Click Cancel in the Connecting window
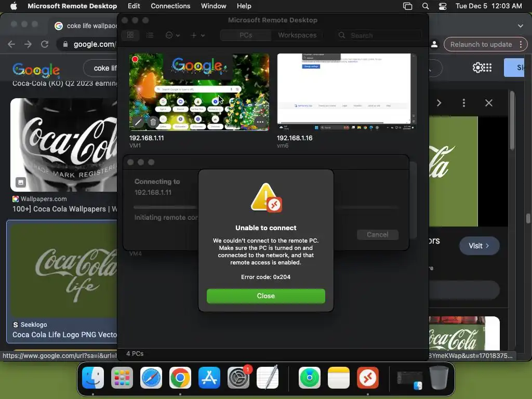The image size is (532, 399). click(x=377, y=234)
